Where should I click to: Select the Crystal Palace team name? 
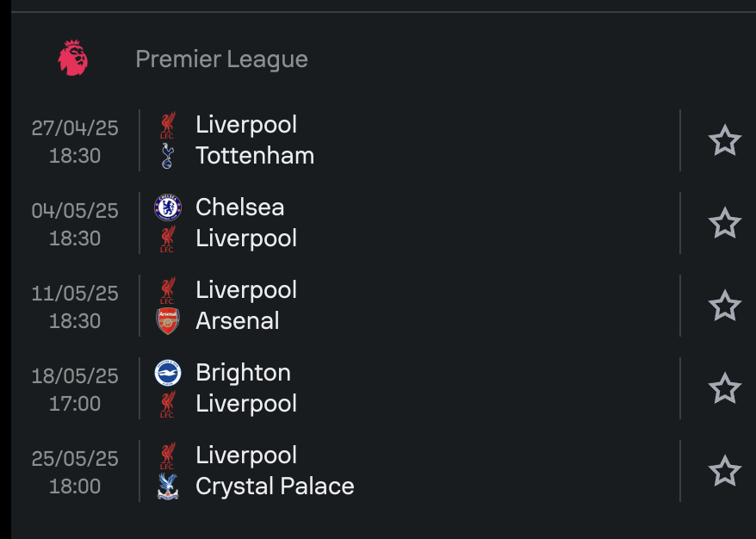point(275,486)
